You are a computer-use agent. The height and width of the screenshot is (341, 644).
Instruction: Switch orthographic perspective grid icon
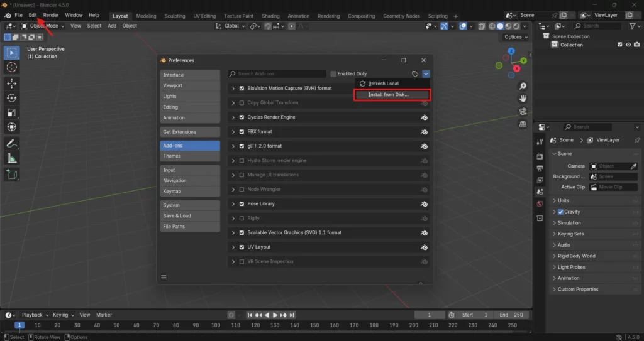(523, 124)
